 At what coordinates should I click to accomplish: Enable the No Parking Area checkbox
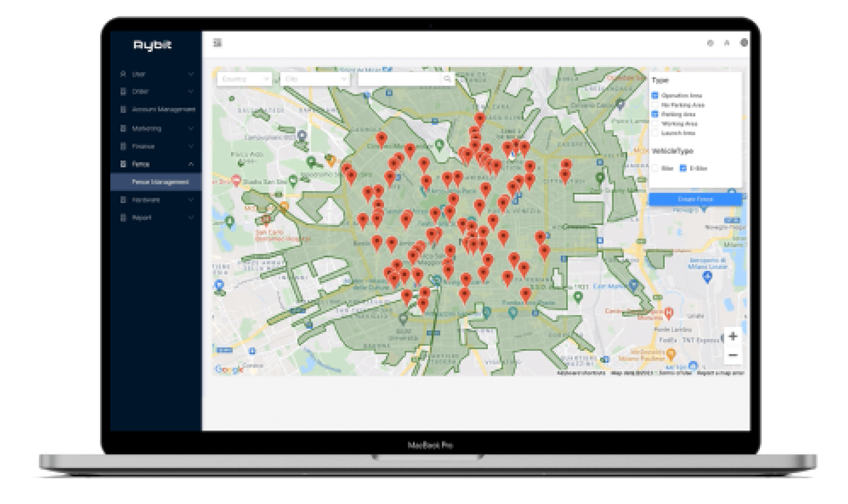[x=655, y=105]
